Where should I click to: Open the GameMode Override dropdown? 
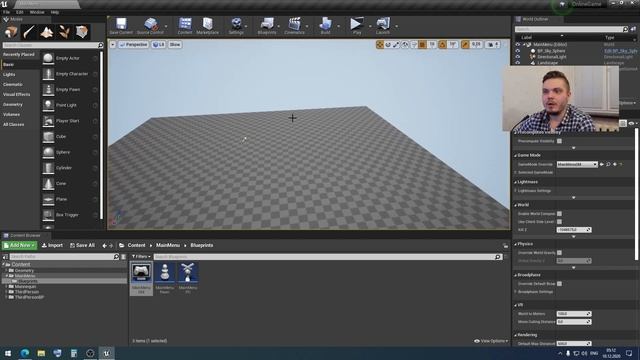pyautogui.click(x=577, y=164)
